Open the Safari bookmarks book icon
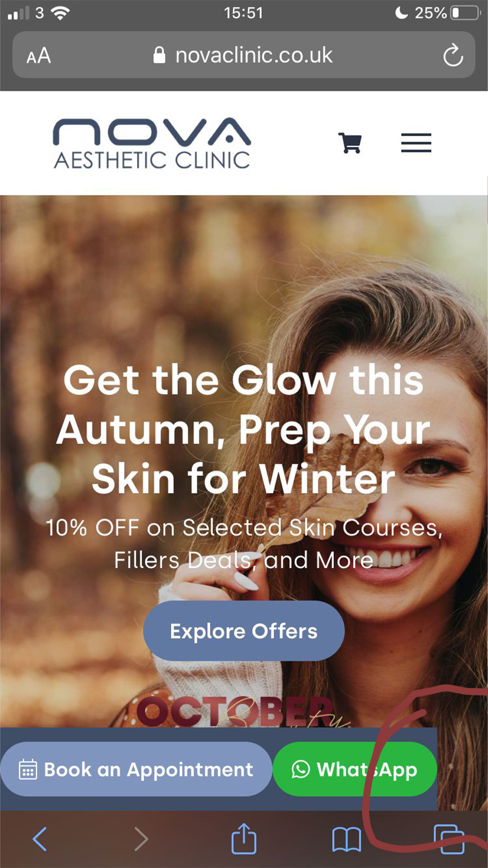The height and width of the screenshot is (868, 488). click(x=346, y=840)
